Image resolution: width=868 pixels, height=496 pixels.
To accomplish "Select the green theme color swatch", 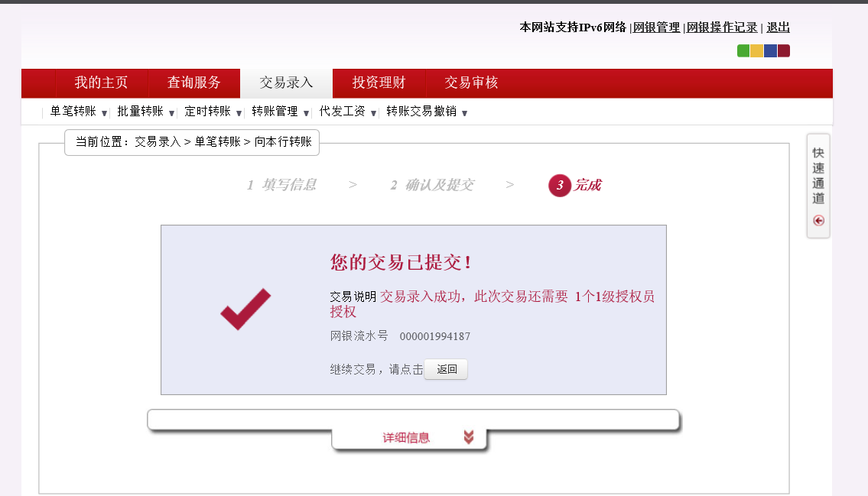I will point(743,51).
